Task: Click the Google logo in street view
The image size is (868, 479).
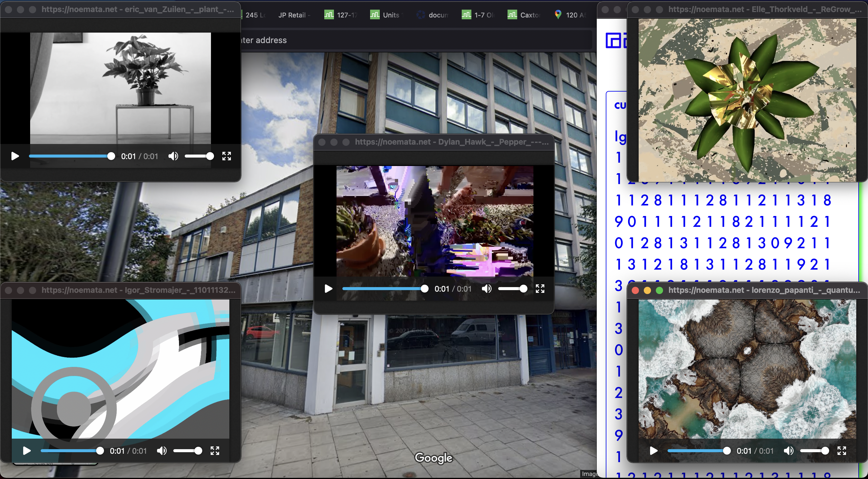Action: [x=434, y=458]
